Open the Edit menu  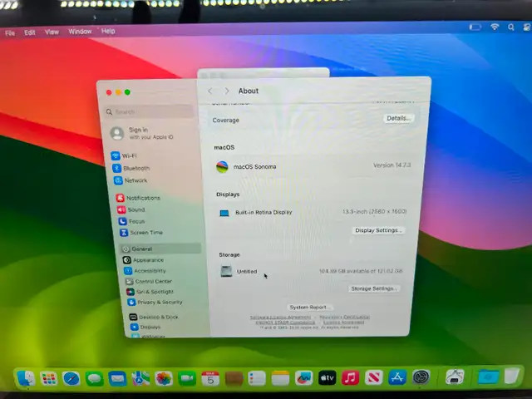click(30, 32)
